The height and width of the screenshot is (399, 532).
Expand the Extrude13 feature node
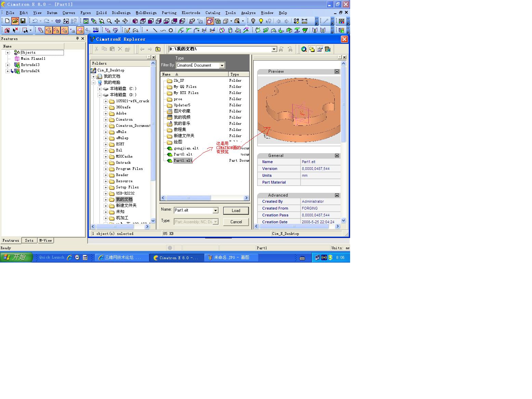8,65
